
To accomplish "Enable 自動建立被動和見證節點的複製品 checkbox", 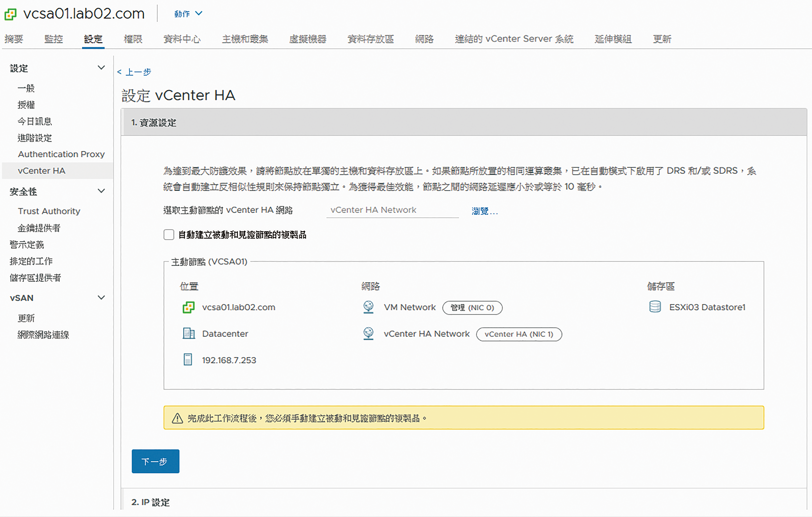I will (169, 235).
